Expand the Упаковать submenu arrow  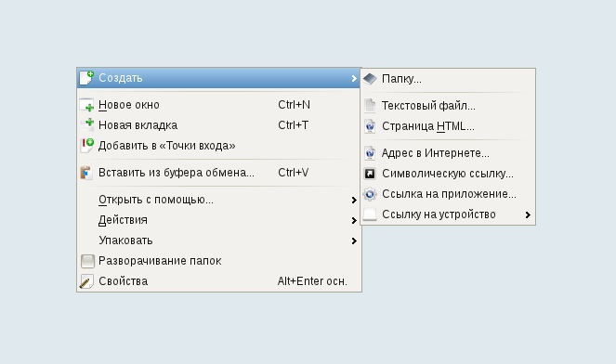(354, 240)
